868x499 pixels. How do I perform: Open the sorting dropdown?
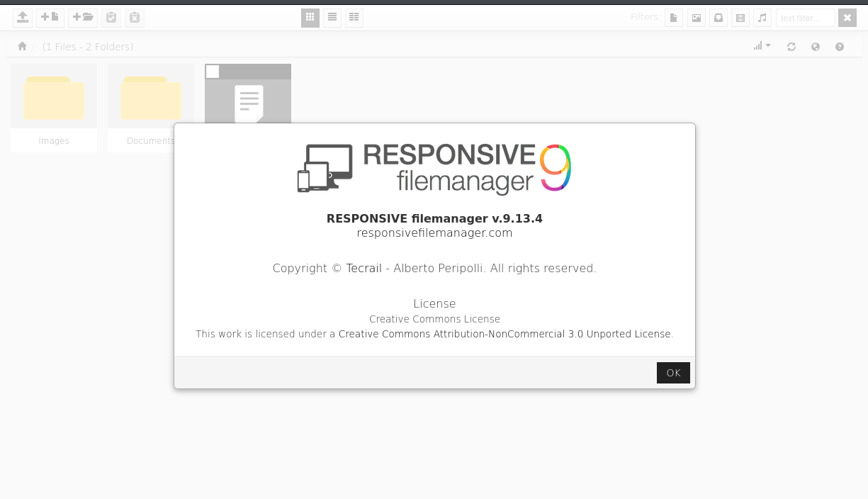click(762, 46)
